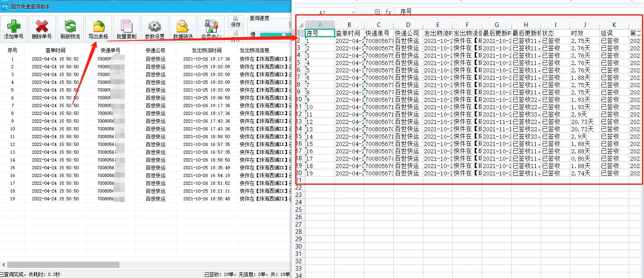644x278 pixels.
Task: Click the 删除单号 red X icon
Action: (x=42, y=26)
